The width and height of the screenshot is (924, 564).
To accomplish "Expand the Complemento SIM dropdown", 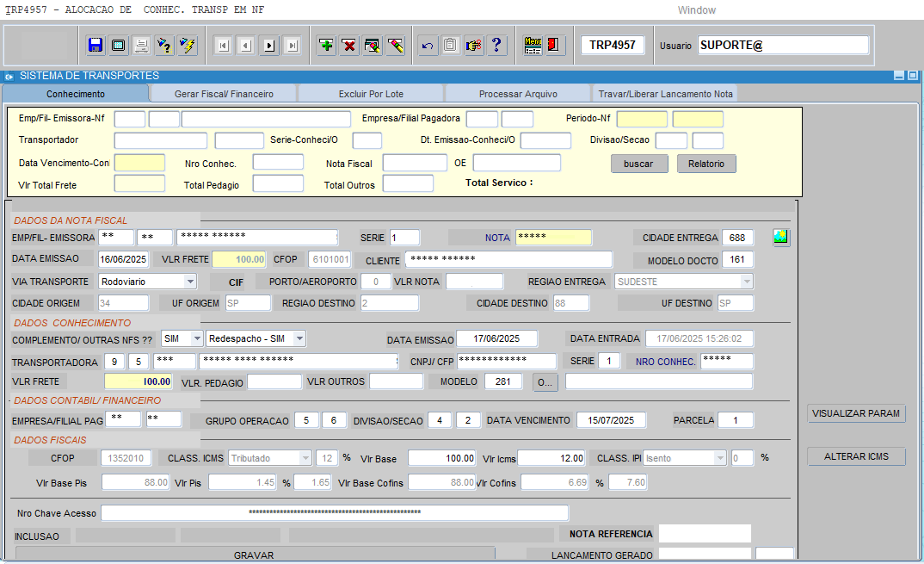I will 196,339.
